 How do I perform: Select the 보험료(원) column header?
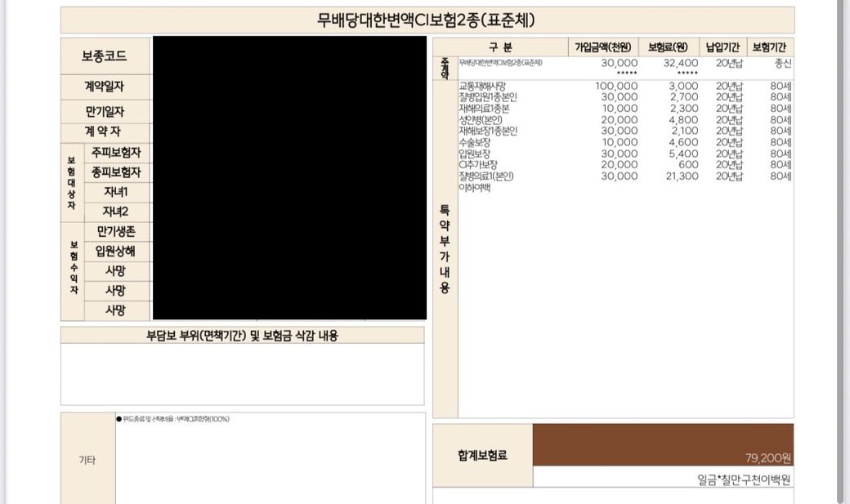click(x=668, y=47)
